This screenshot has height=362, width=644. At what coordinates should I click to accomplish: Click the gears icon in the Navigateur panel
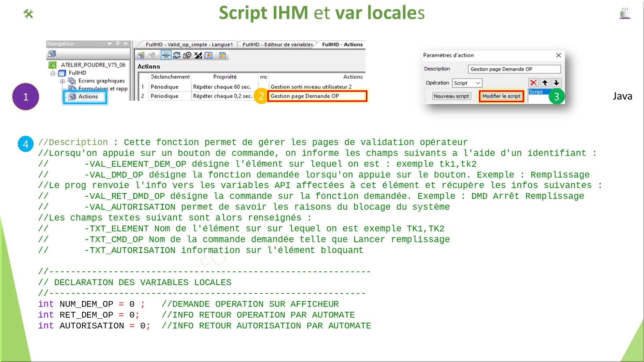pyautogui.click(x=52, y=53)
